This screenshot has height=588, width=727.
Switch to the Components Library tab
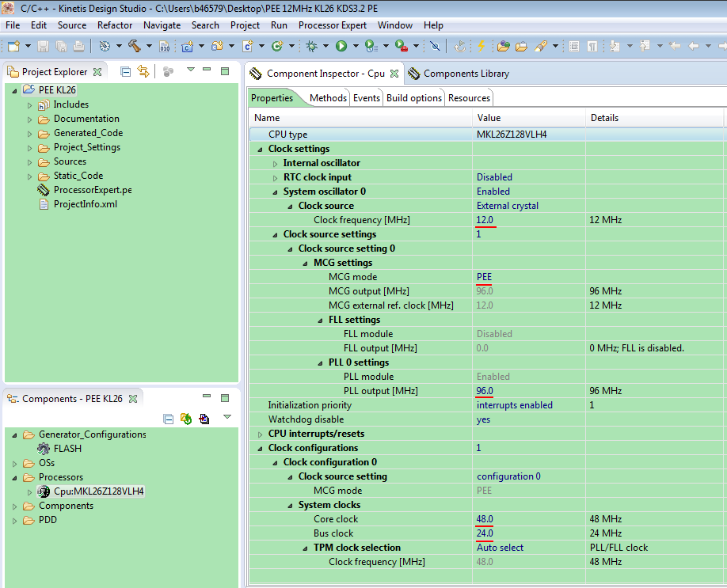pos(459,74)
